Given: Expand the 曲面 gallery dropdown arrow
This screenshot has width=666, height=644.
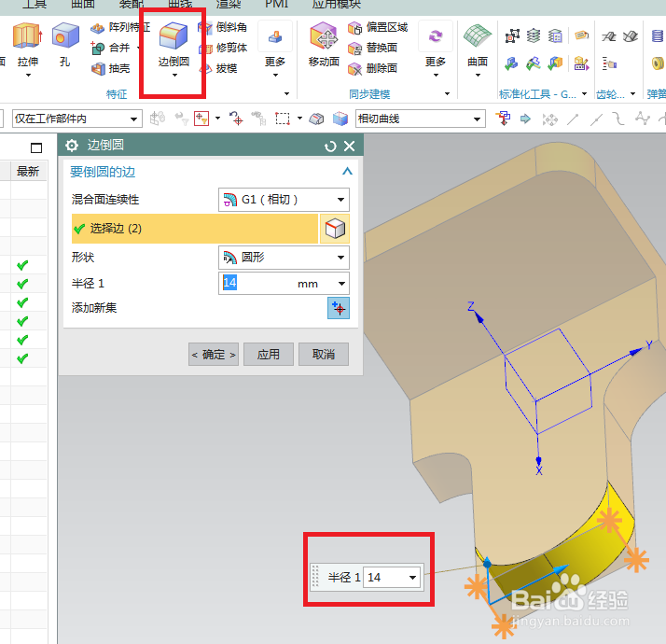Looking at the screenshot, I should pos(478,76).
